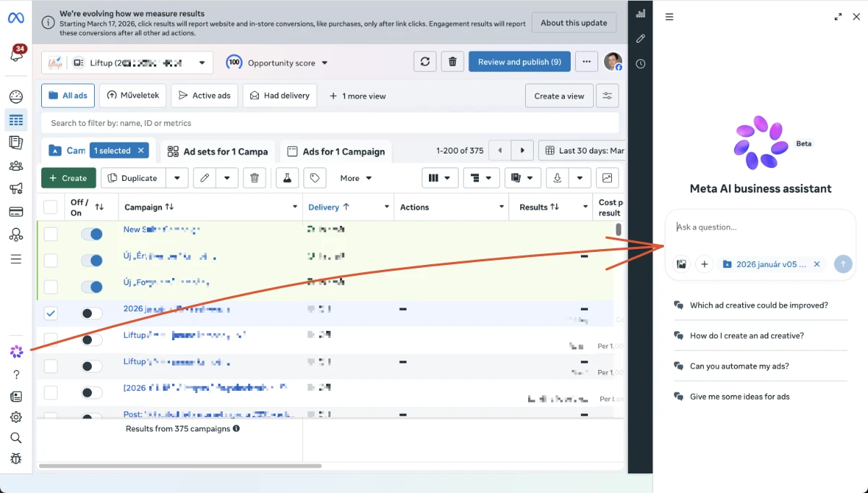Click the trash icon beside refresh
868x493 pixels.
452,62
